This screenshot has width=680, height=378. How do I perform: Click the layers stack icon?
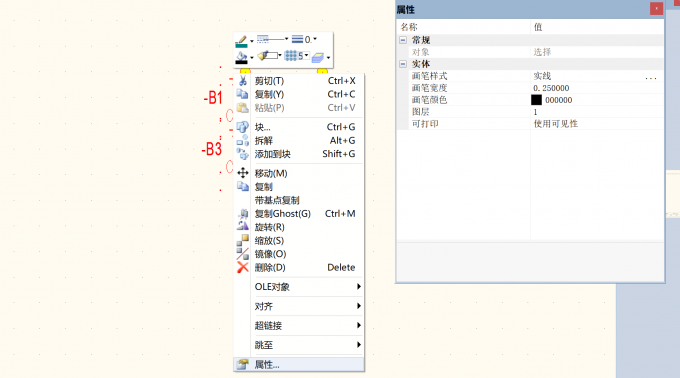tap(318, 57)
